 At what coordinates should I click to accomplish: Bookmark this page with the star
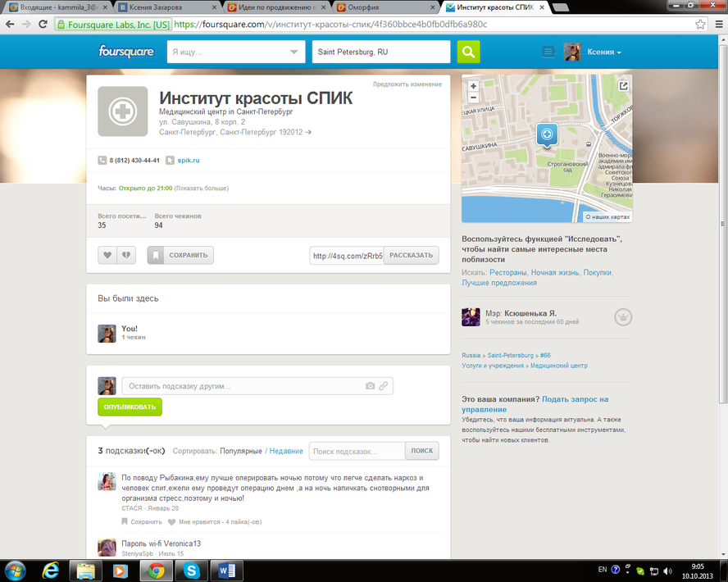[700, 24]
